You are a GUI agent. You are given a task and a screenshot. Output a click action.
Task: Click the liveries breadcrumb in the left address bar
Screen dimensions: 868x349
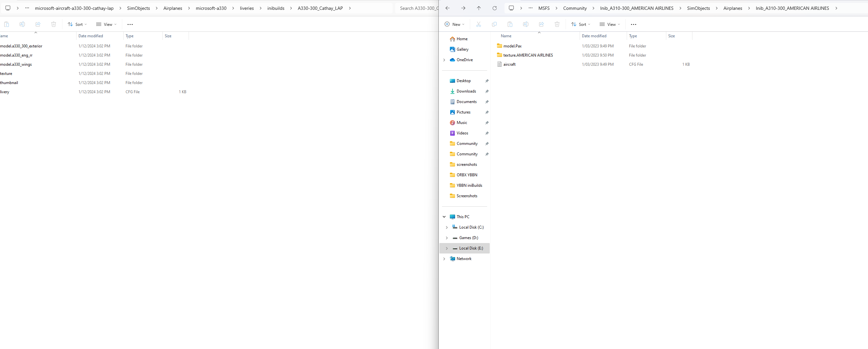pos(247,8)
